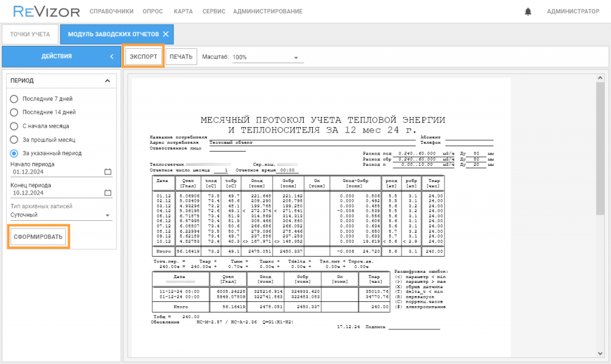Select Последние 14 дней option
Viewport: 611px width, 364px height.
[x=14, y=112]
